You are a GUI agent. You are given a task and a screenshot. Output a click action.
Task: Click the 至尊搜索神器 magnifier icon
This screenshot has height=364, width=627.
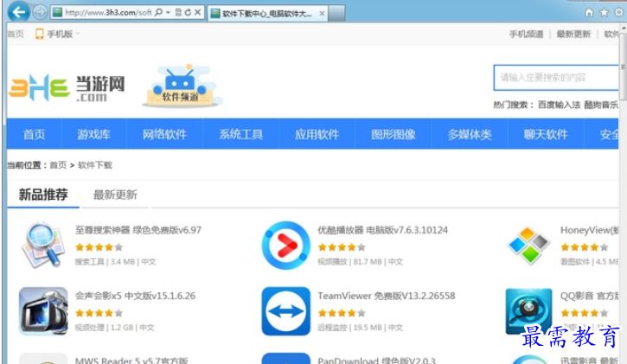43,245
